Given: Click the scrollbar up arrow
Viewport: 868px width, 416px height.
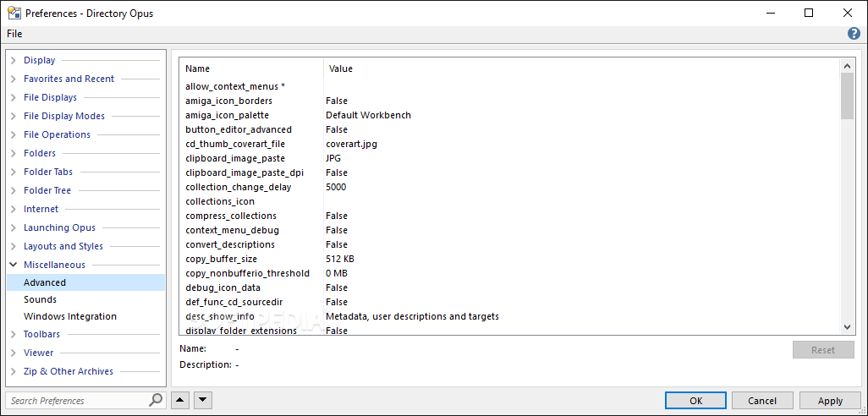Looking at the screenshot, I should [x=847, y=66].
